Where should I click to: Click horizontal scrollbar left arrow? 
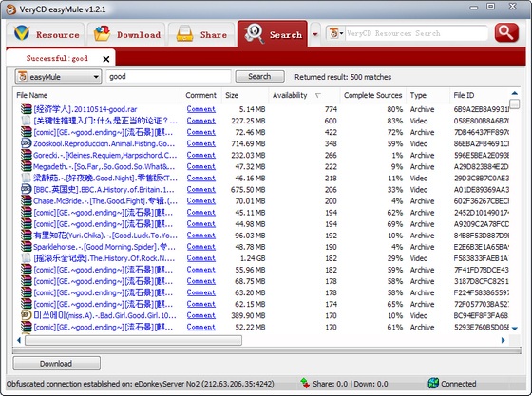[x=19, y=340]
